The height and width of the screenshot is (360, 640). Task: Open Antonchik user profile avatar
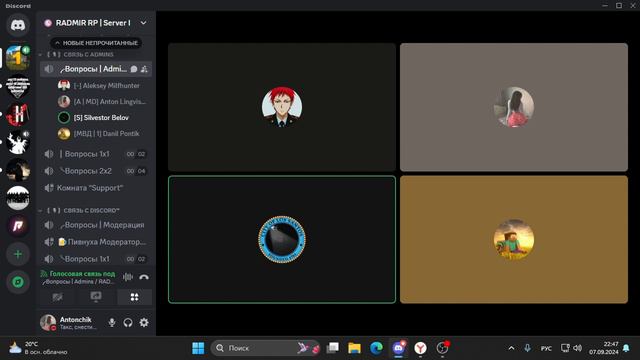click(x=48, y=322)
